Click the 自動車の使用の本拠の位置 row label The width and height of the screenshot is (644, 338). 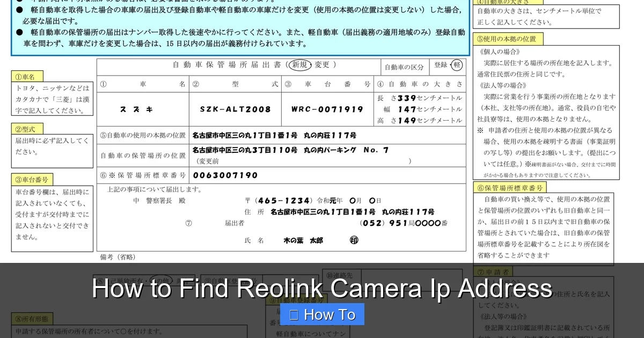pos(143,135)
